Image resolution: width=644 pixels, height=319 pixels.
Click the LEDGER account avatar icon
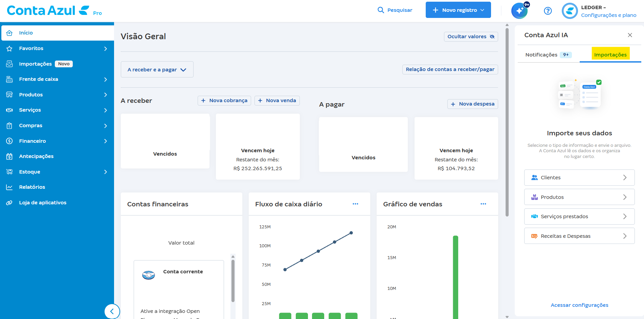[x=570, y=11]
